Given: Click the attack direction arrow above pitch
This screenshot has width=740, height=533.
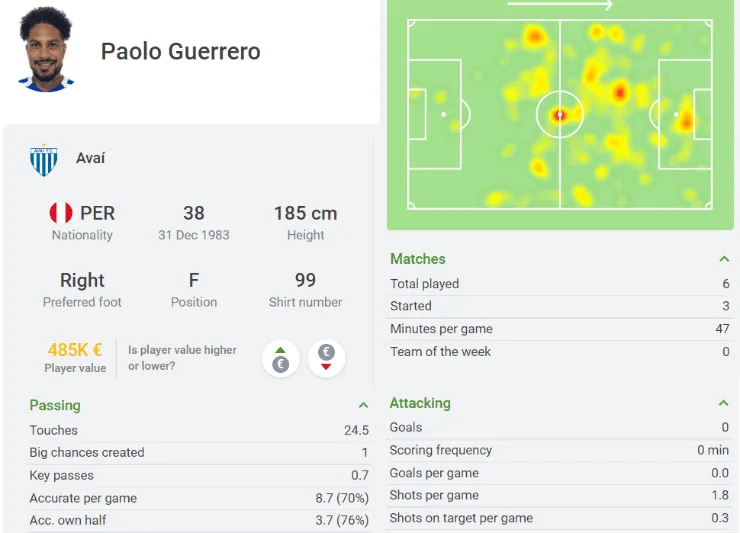Looking at the screenshot, I should [x=559, y=5].
